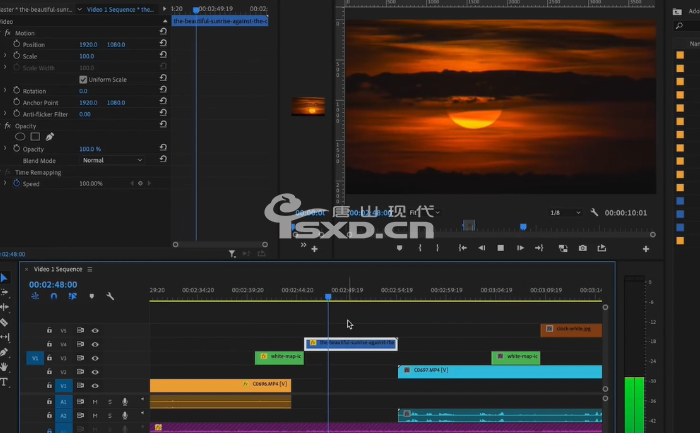
Task: Expand the Opacity property
Action: [5, 149]
